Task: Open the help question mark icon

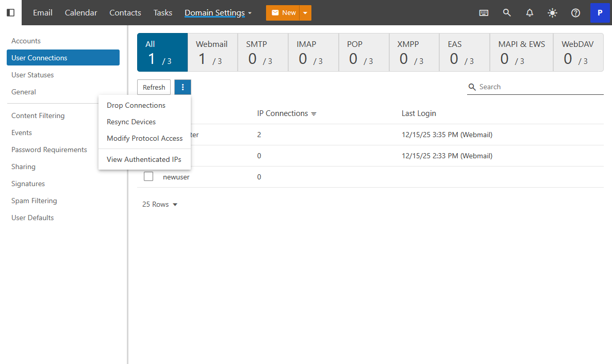Action: click(x=575, y=13)
